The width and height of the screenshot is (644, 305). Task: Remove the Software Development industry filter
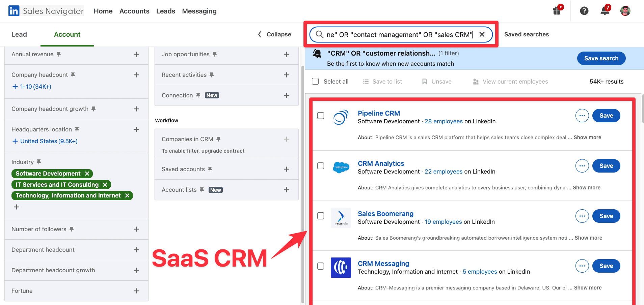point(87,174)
